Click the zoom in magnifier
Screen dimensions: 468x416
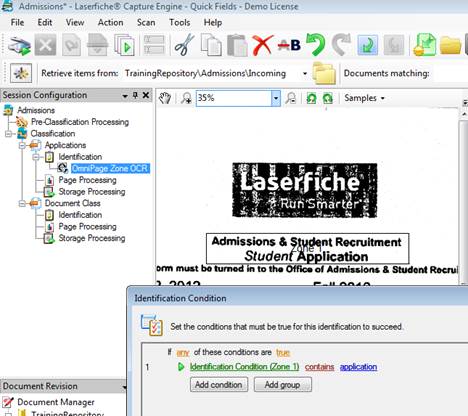(186, 98)
